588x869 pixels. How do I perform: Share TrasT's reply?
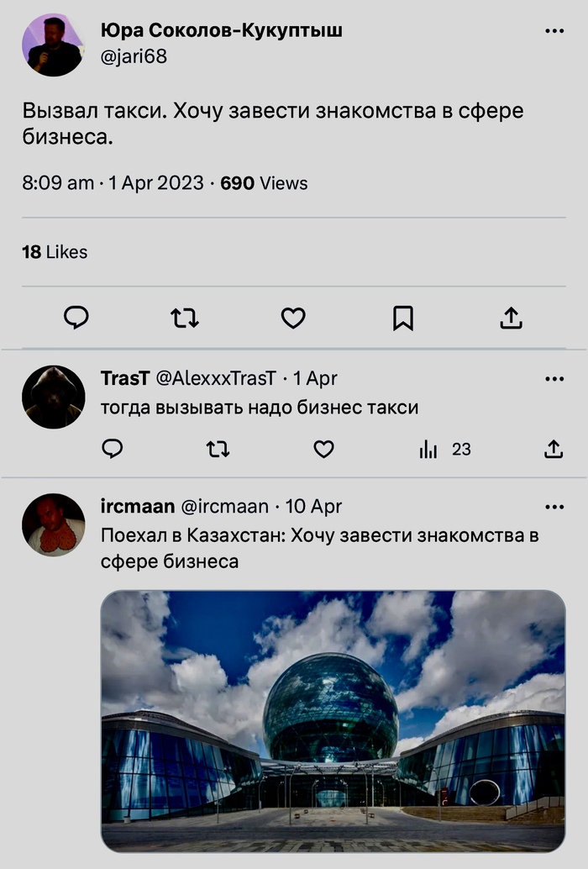(553, 450)
